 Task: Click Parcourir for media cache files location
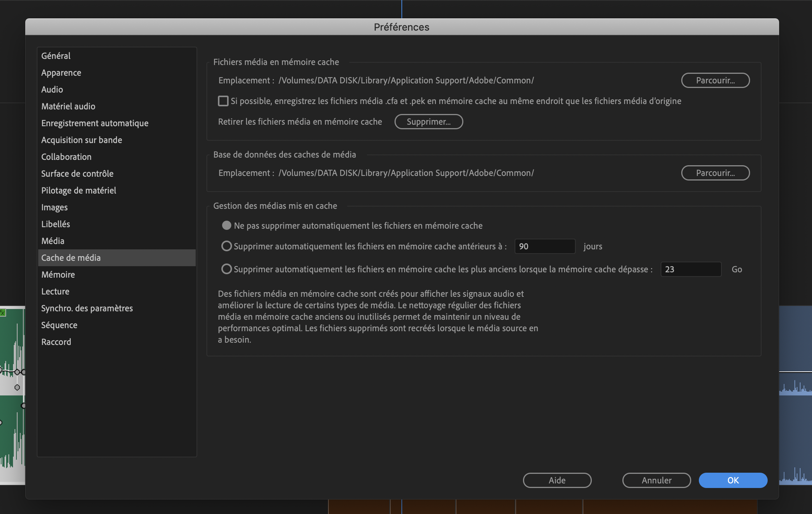pos(715,80)
